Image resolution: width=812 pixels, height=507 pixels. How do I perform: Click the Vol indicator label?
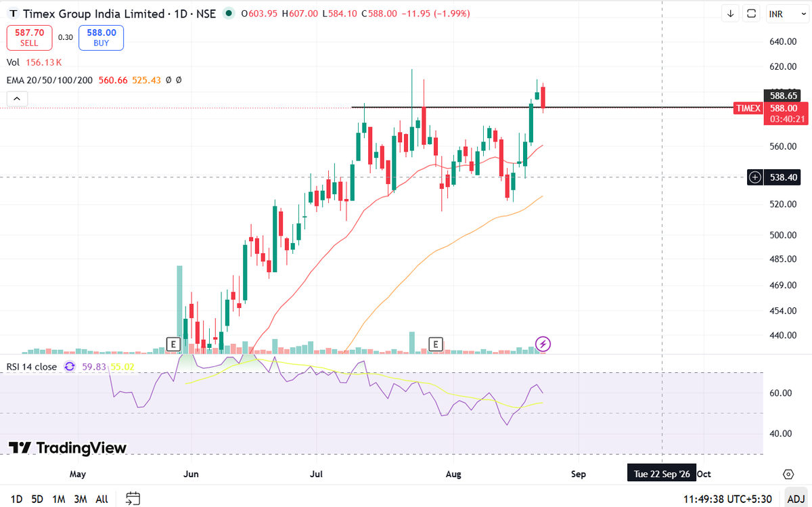13,62
